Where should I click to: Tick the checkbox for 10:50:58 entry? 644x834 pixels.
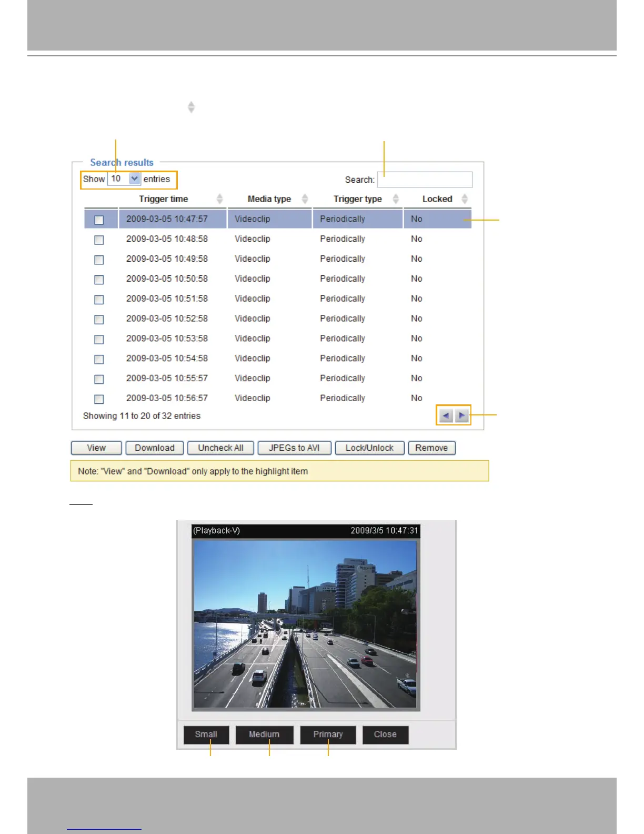99,280
